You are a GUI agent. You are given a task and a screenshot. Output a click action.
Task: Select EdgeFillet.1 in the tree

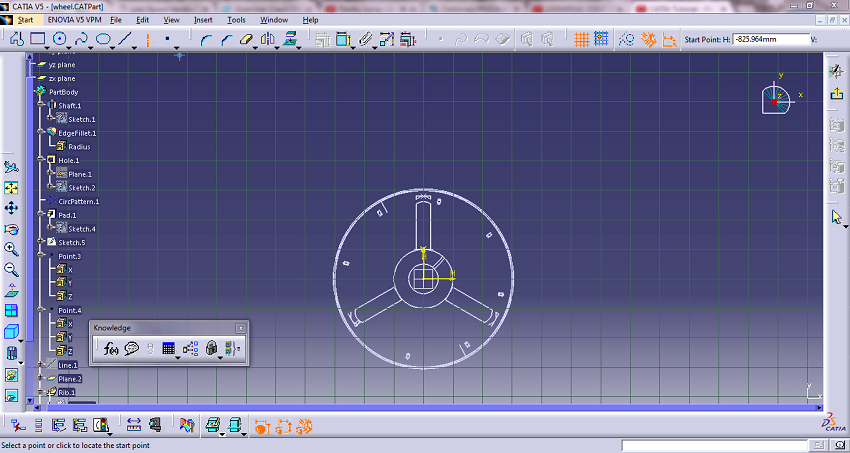(x=77, y=133)
